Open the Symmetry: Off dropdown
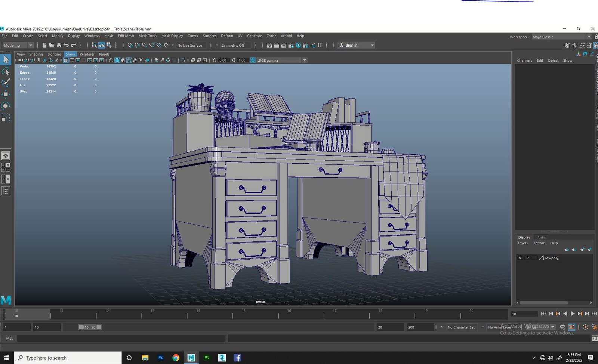The height and width of the screenshot is (364, 598). (x=235, y=45)
